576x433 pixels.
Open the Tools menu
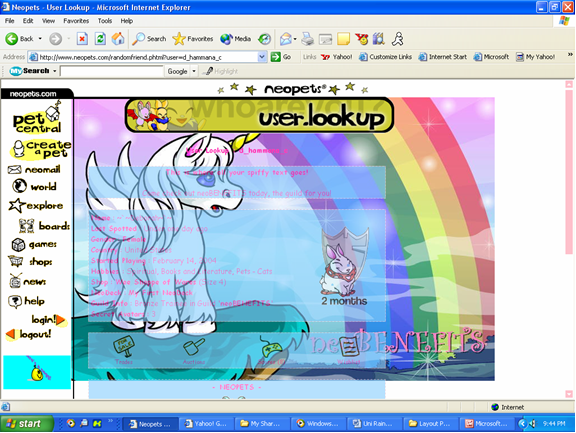pyautogui.click(x=105, y=21)
